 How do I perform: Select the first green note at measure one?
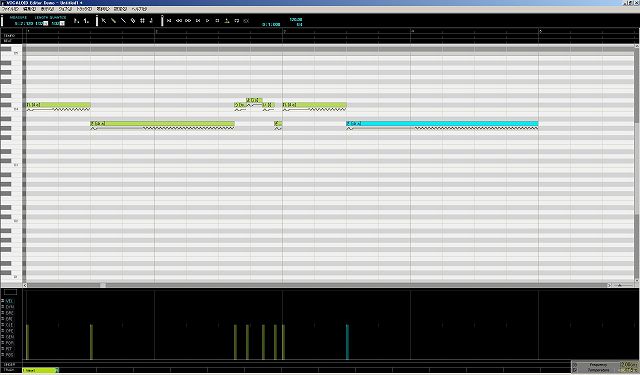58,105
